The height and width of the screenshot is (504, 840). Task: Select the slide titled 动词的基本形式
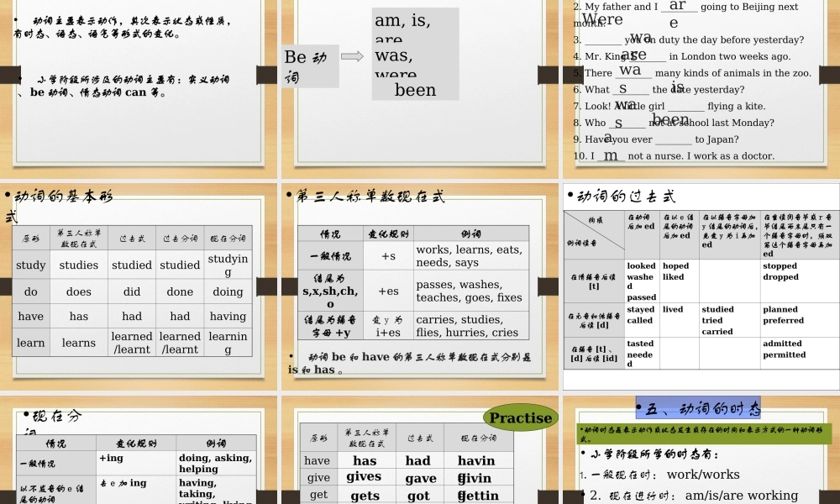pos(139,286)
